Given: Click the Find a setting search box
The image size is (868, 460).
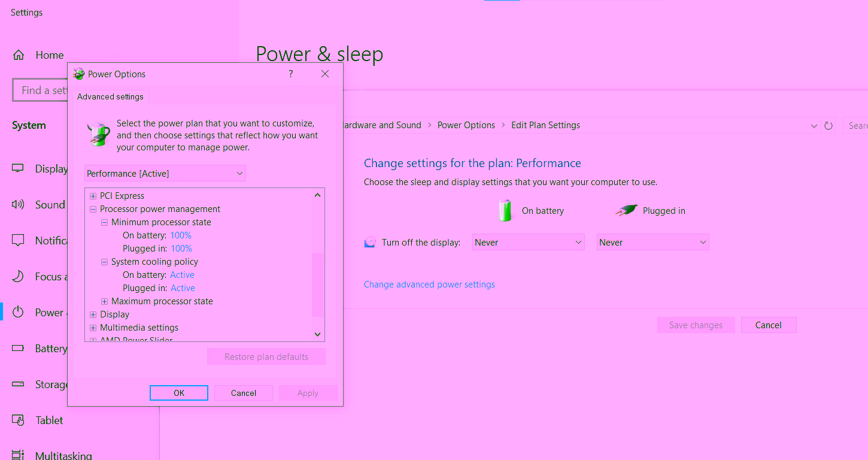Looking at the screenshot, I should (41, 90).
